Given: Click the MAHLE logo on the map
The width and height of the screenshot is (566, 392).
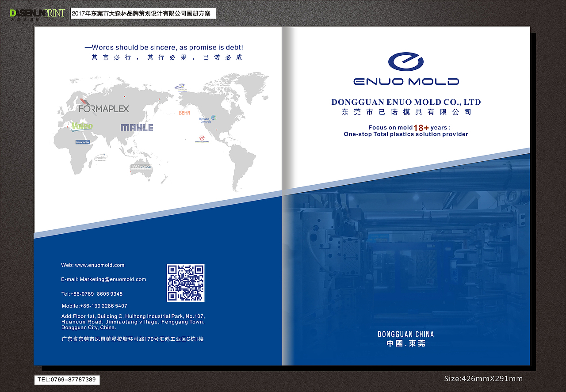Looking at the screenshot, I should pyautogui.click(x=137, y=128).
